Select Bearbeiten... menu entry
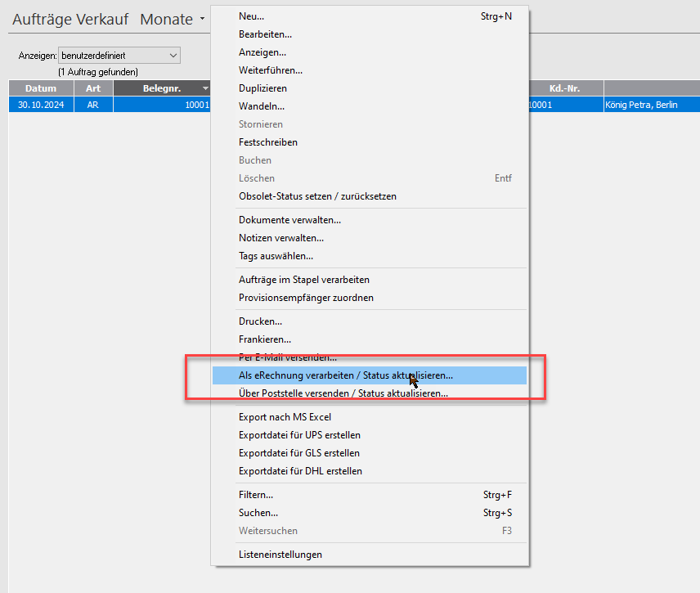The height and width of the screenshot is (593, 700). coord(370,34)
